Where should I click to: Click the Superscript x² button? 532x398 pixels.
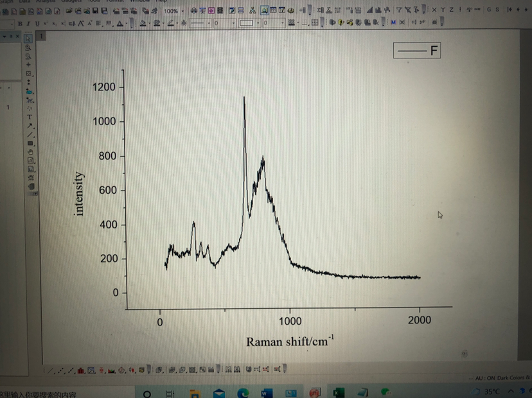(x=46, y=23)
